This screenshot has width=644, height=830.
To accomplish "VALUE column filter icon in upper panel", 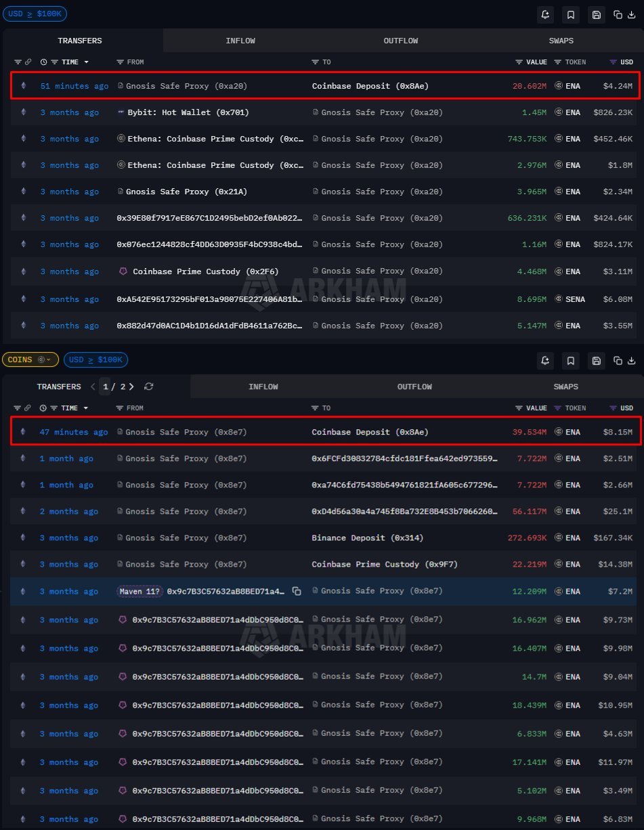I will click(x=519, y=62).
